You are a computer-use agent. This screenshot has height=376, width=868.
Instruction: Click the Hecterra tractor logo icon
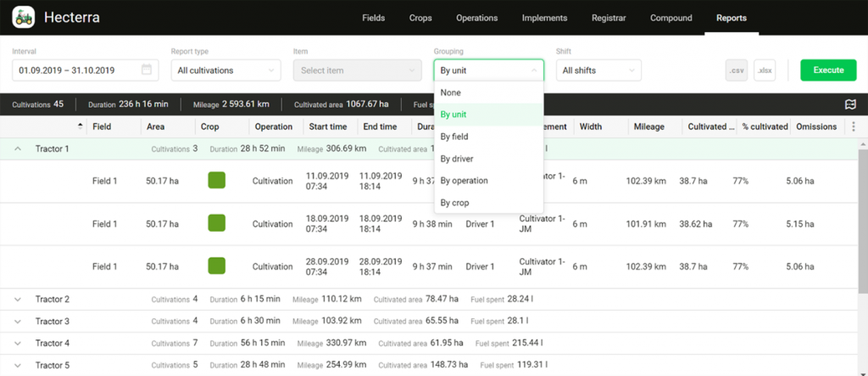pyautogui.click(x=23, y=17)
